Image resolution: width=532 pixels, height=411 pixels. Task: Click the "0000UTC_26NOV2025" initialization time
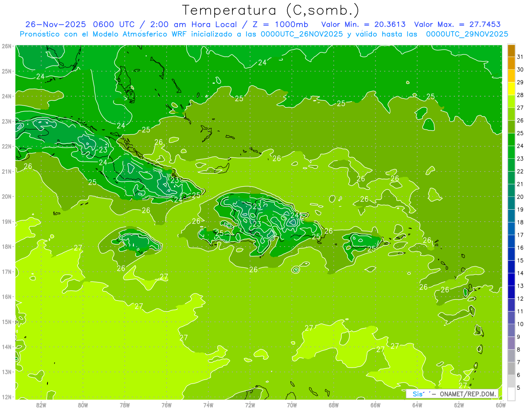[x=301, y=34]
